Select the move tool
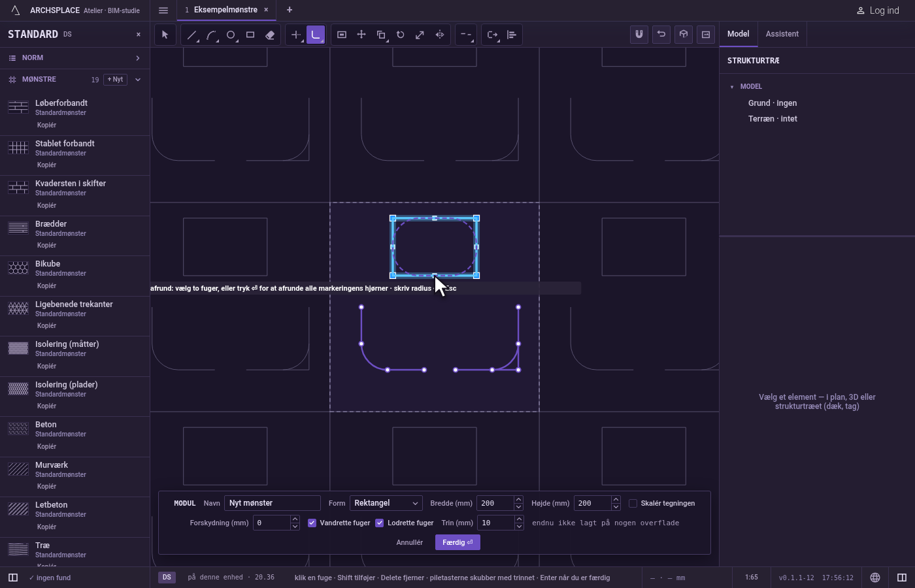The image size is (915, 588). click(361, 35)
